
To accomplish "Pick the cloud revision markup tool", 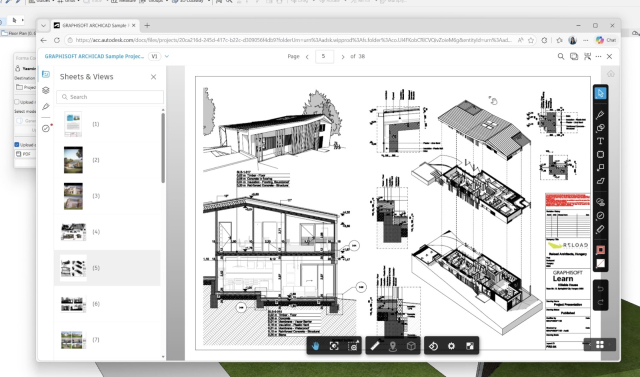I will (x=600, y=128).
